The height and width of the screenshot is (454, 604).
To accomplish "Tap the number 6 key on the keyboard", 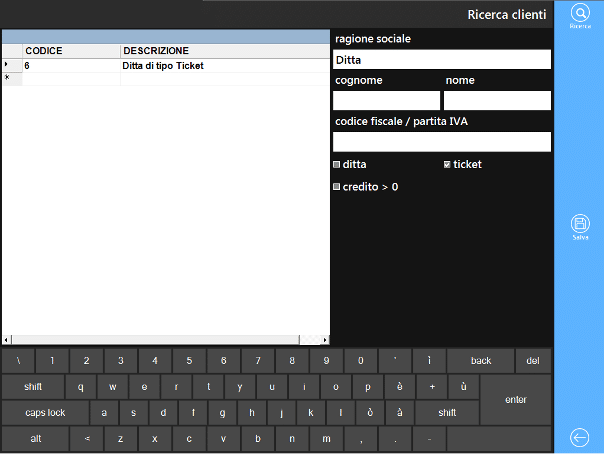I will 223,360.
